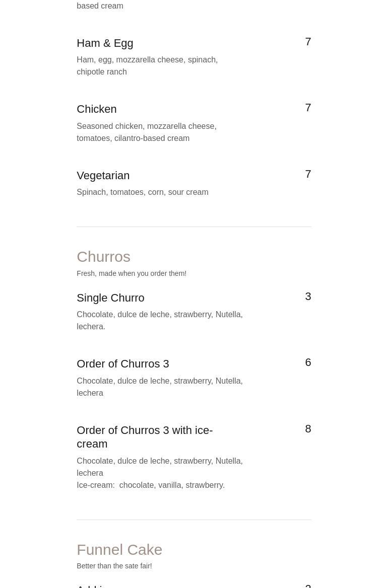Click the price beside Vegetarian
The height and width of the screenshot is (588, 388).
click(308, 174)
